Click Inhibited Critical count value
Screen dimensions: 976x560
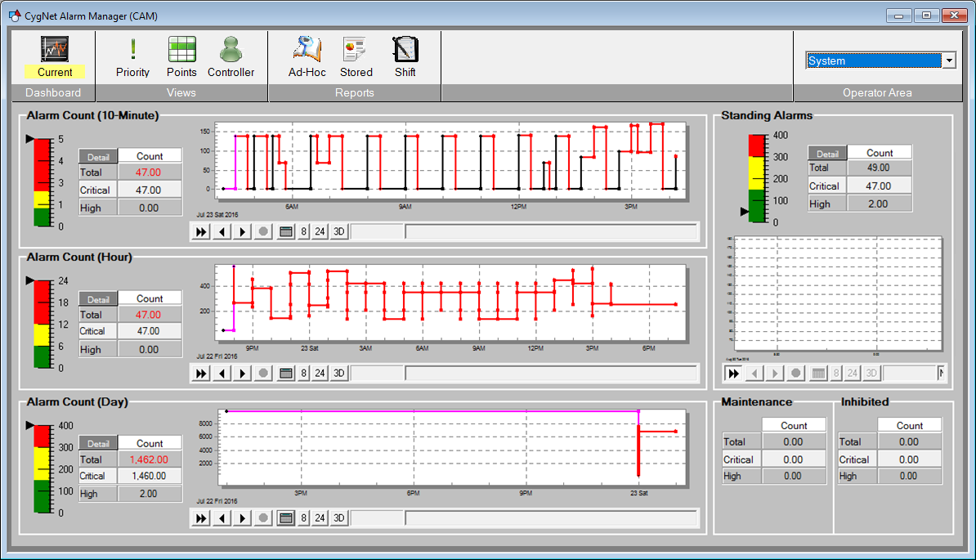coord(909,459)
